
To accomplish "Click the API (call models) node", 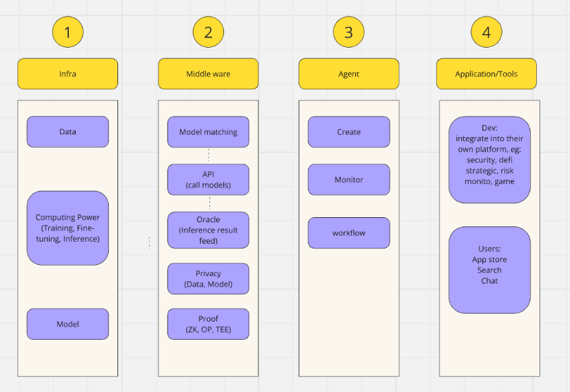I will click(208, 179).
